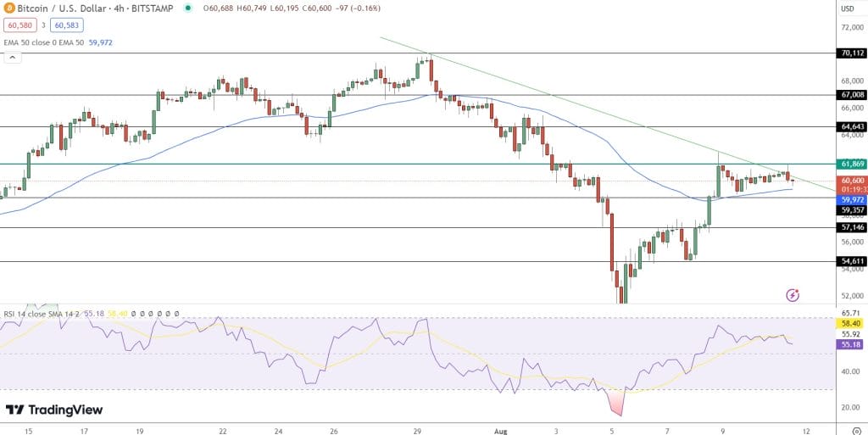The width and height of the screenshot is (868, 435).
Task: Open the purple lightning event icon
Action: click(x=793, y=295)
